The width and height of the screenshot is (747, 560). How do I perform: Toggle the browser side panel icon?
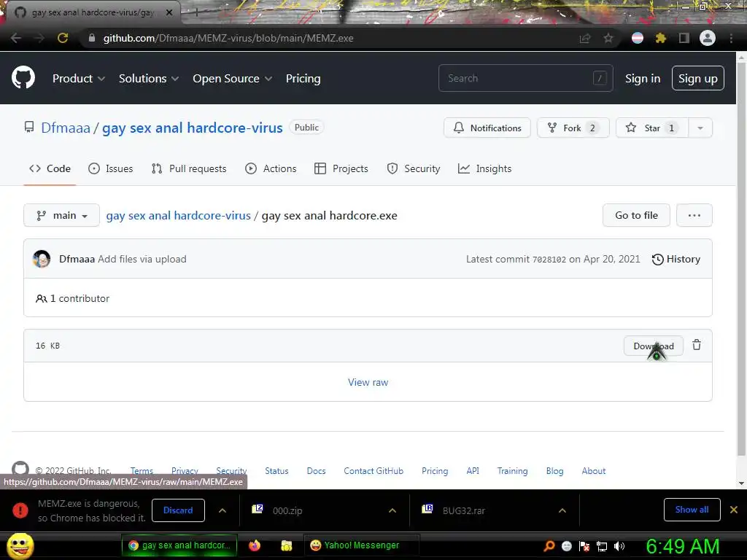(x=684, y=38)
